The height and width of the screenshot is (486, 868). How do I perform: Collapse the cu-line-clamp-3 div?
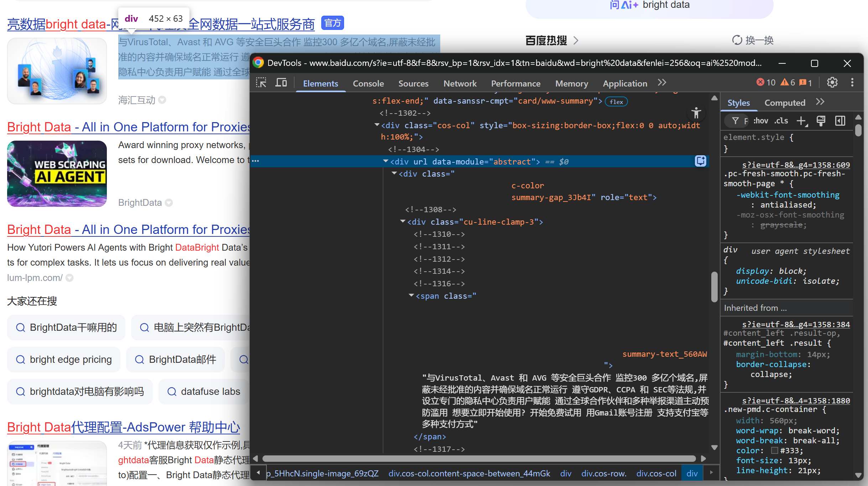point(403,221)
